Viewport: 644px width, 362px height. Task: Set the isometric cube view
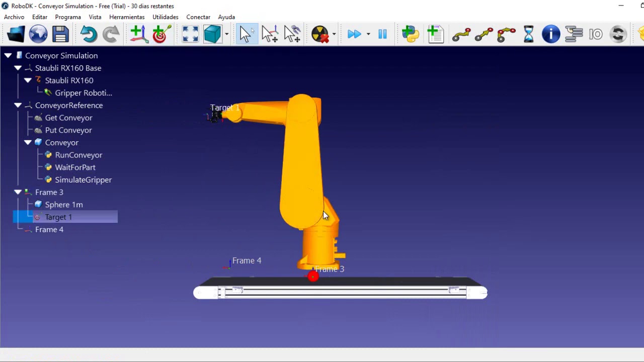click(212, 34)
